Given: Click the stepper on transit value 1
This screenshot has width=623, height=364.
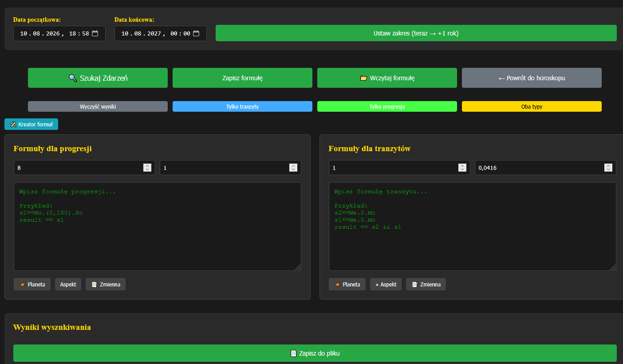Looking at the screenshot, I should pos(462,168).
